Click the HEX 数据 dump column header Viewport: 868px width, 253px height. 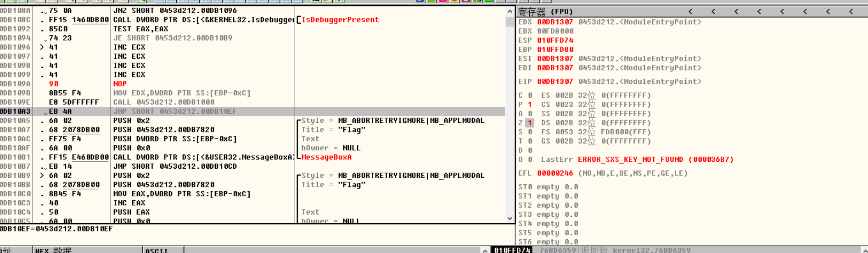click(x=87, y=250)
